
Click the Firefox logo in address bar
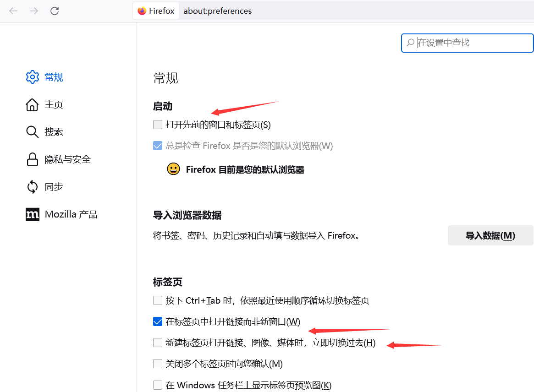pos(142,11)
